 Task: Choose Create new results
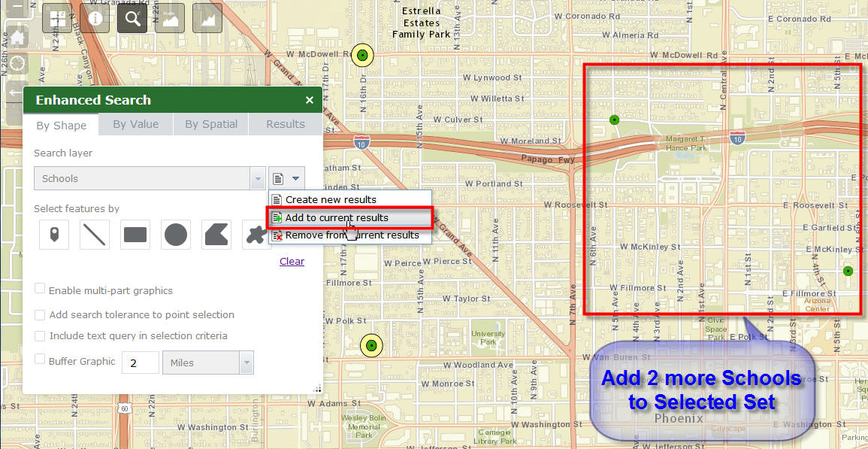[350, 199]
